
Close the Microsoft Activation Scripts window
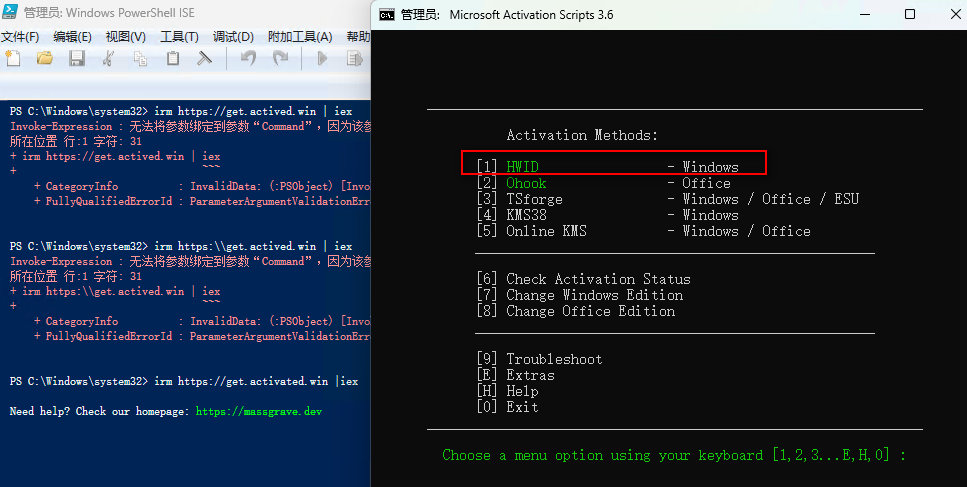(x=955, y=14)
